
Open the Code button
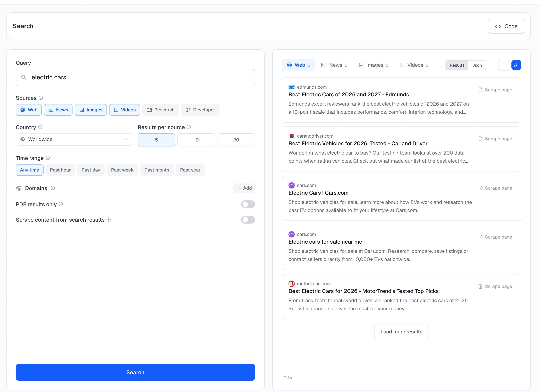tap(506, 26)
